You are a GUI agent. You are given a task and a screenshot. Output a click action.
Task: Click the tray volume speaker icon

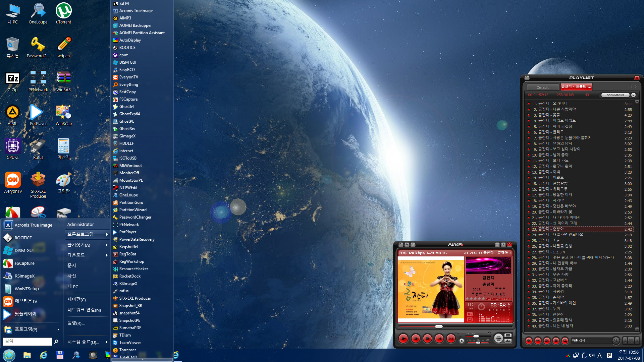click(x=591, y=355)
